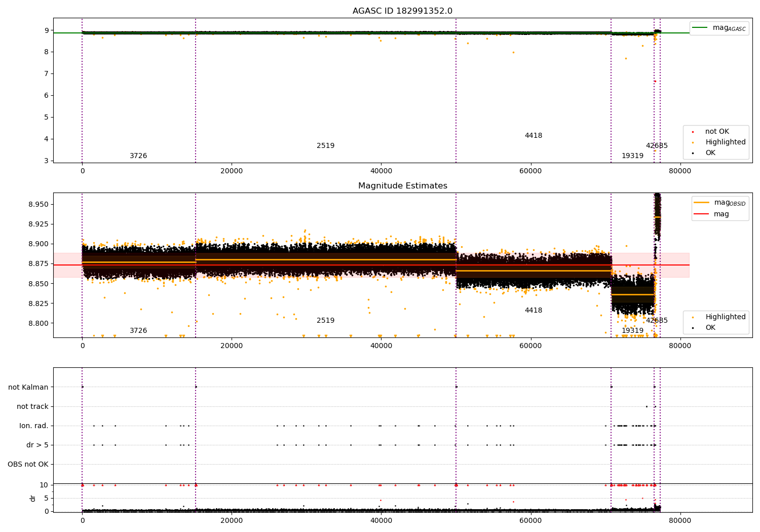Click the "80000" x-axis tick under the dr plot
This screenshot has height=532, width=760.
pyautogui.click(x=680, y=520)
